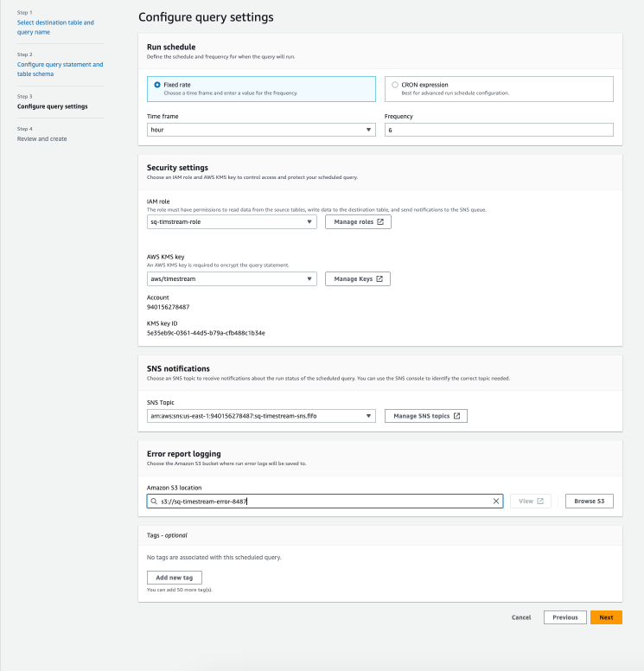The height and width of the screenshot is (671, 644).
Task: Open the AWS KMS key dropdown
Action: 232,278
